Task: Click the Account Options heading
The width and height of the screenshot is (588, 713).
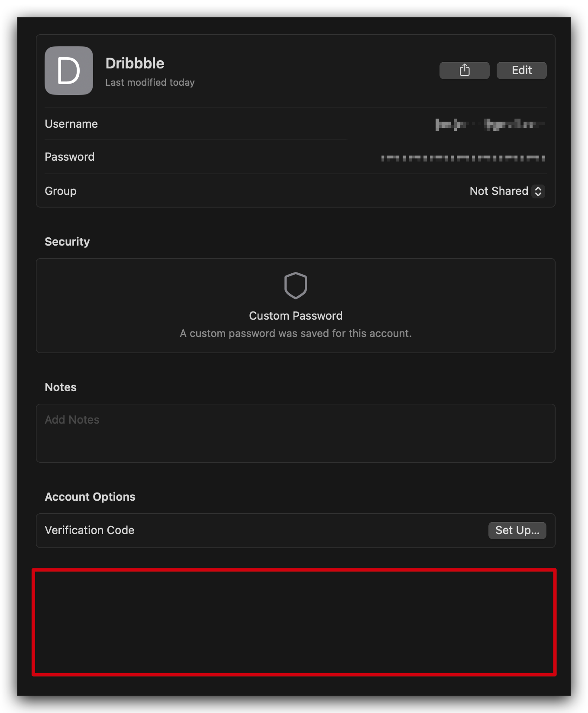Action: tap(90, 497)
